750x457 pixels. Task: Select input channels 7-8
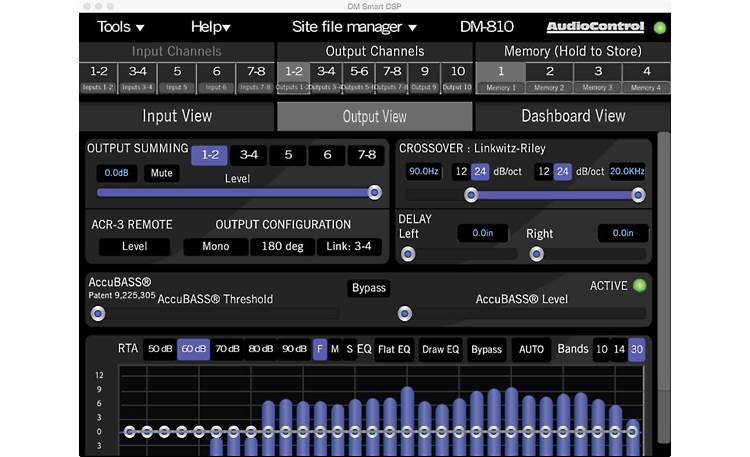pyautogui.click(x=255, y=78)
